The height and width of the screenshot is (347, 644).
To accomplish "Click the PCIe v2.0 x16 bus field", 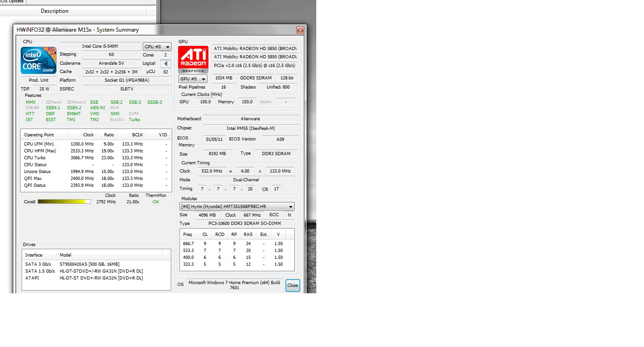I will pos(255,66).
